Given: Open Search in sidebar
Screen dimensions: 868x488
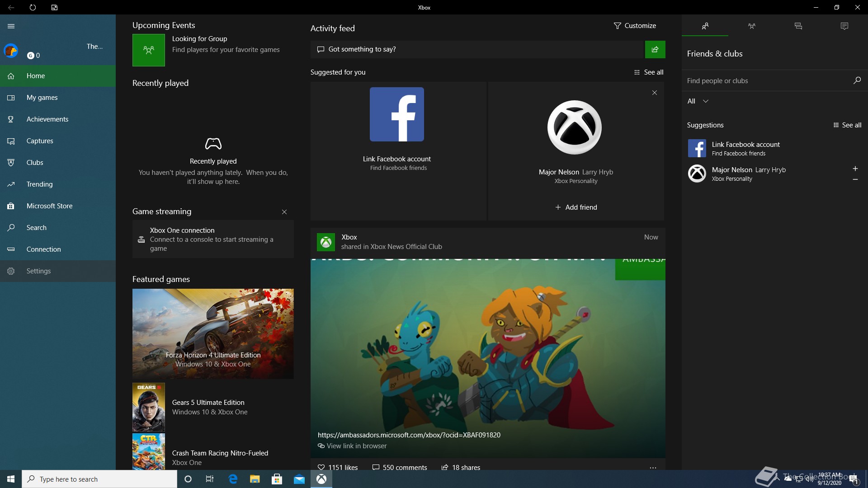Looking at the screenshot, I should 58,228.
